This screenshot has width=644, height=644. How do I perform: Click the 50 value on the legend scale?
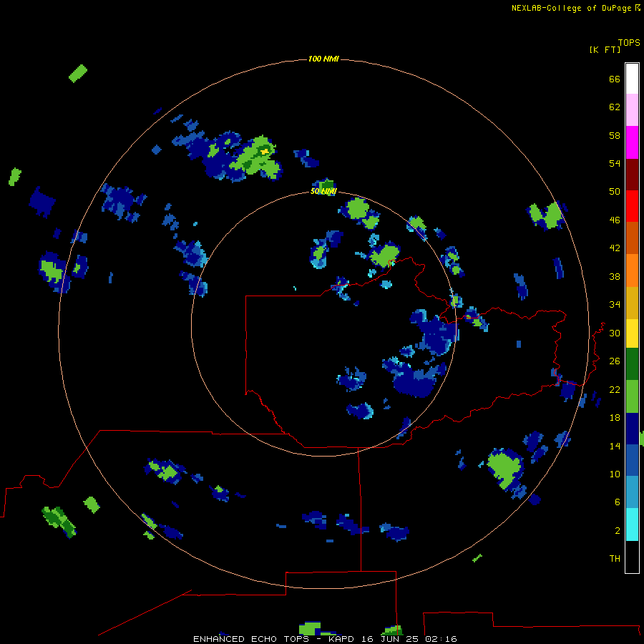(615, 192)
